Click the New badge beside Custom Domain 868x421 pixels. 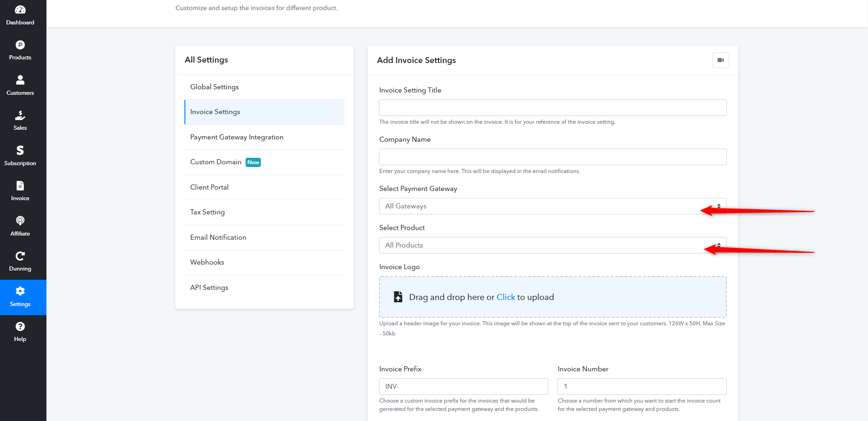click(x=253, y=162)
